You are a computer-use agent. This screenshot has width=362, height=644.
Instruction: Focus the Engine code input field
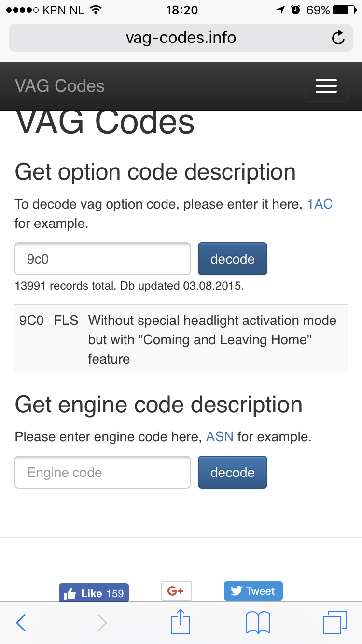click(103, 472)
